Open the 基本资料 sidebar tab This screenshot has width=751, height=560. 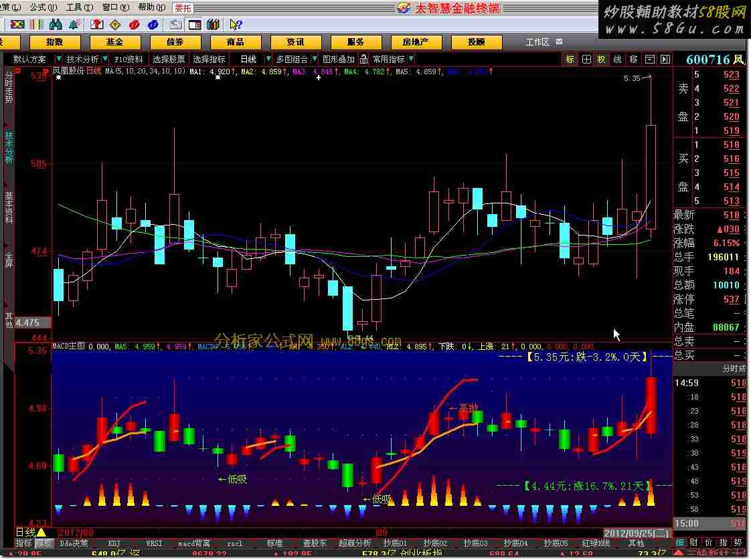point(9,207)
